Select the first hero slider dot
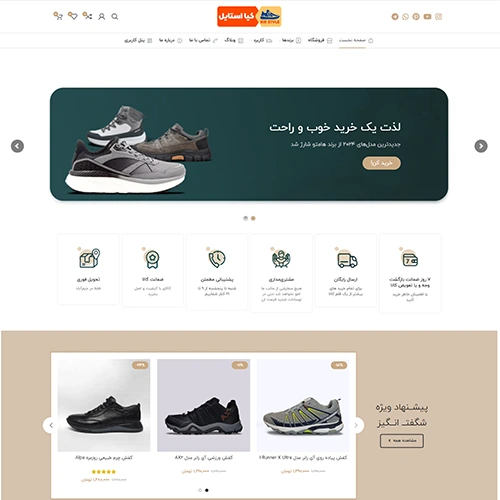500x500 pixels. tap(246, 218)
